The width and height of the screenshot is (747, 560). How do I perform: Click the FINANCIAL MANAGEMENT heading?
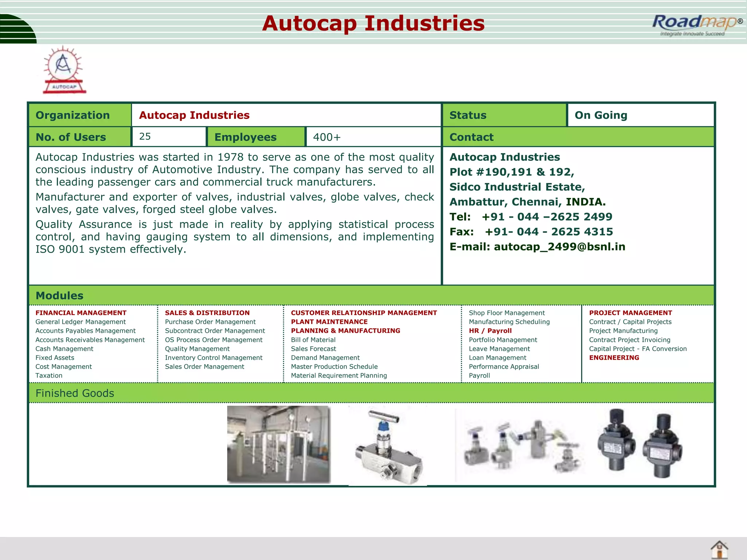click(81, 313)
